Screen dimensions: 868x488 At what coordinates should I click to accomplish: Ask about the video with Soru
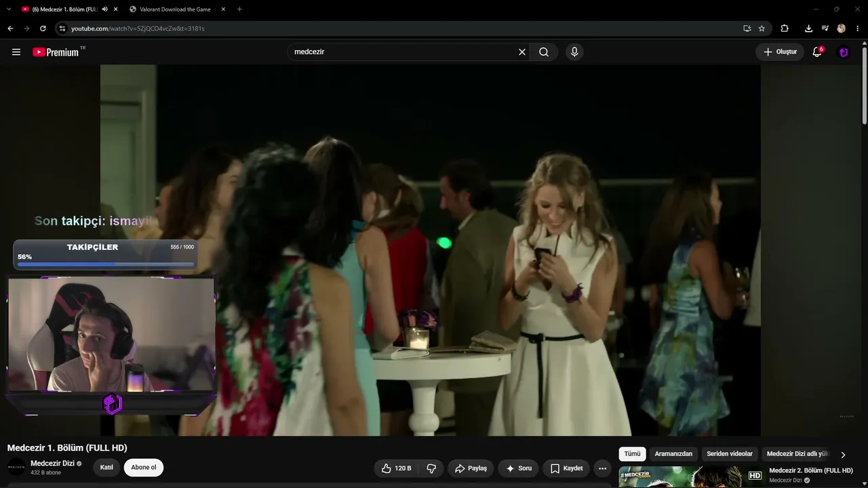pyautogui.click(x=519, y=468)
